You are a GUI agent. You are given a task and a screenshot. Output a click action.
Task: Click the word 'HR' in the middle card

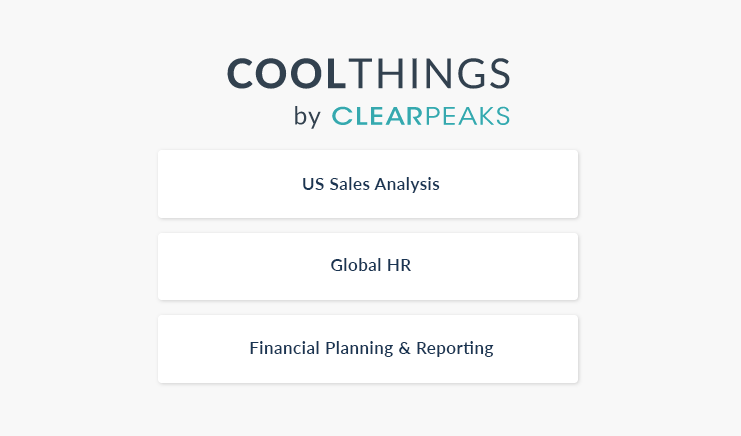point(399,265)
